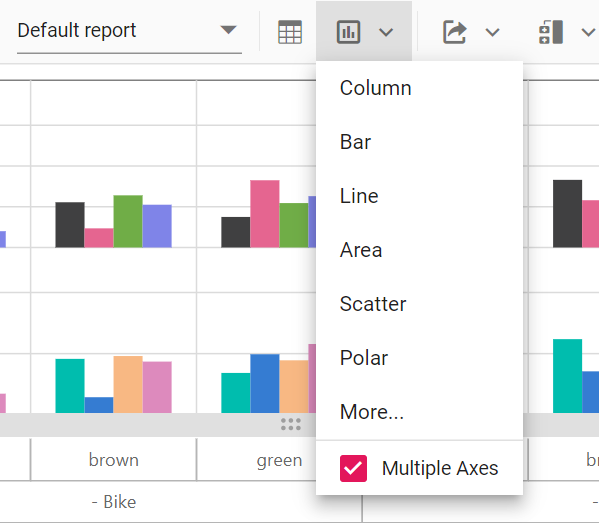Viewport: 599px width, 523px height.
Task: Click the 'green' axis label
Action: pyautogui.click(x=279, y=461)
